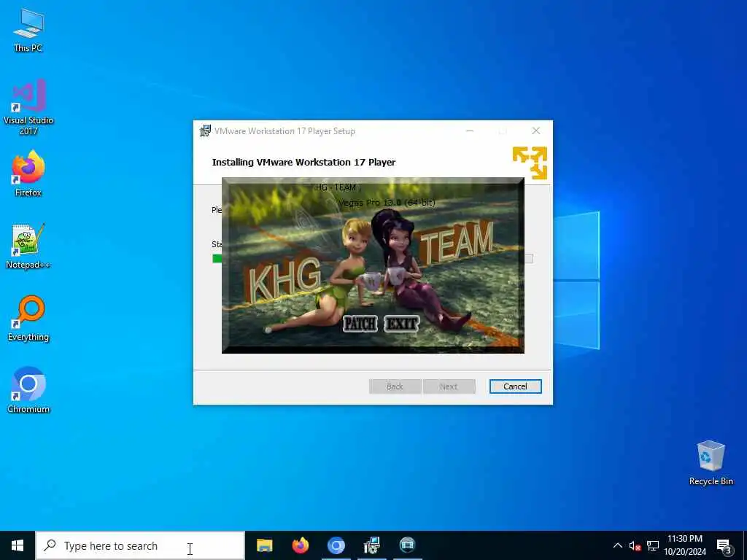Select the Recycle Bin icon

[x=711, y=463]
